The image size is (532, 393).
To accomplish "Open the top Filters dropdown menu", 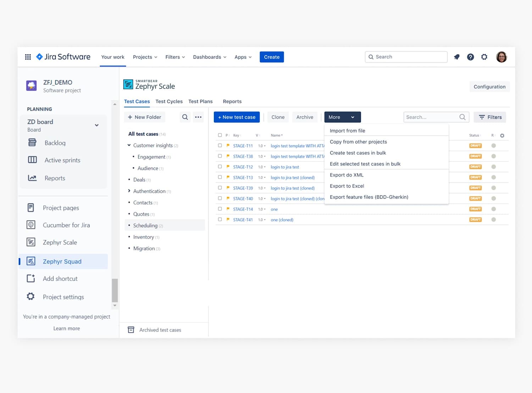I will pos(175,57).
